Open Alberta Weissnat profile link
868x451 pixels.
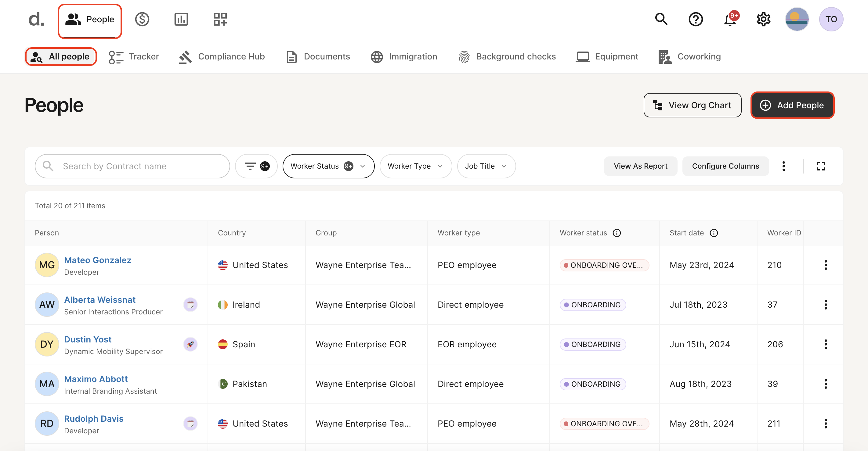100,300
